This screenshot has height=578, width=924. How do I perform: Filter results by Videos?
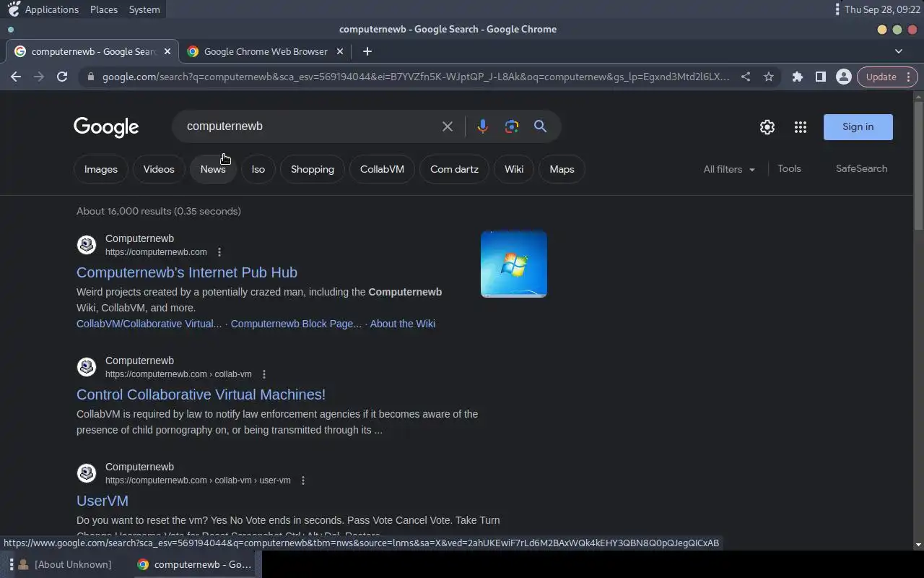point(159,169)
